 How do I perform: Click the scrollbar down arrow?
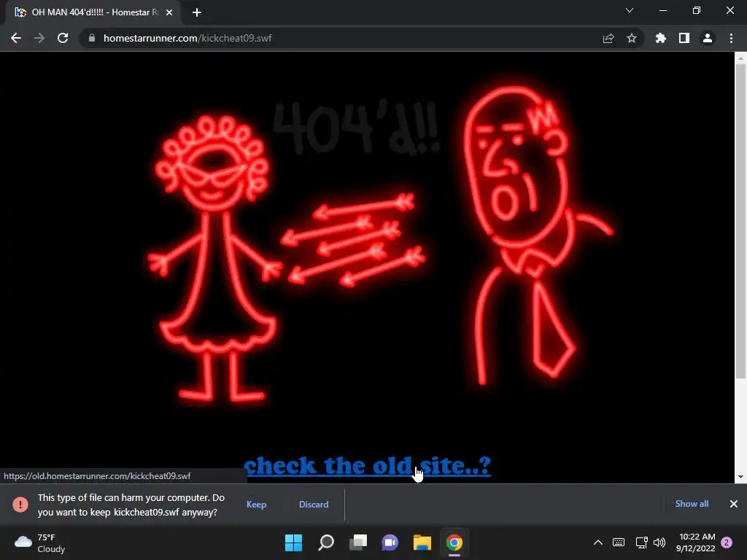[740, 477]
